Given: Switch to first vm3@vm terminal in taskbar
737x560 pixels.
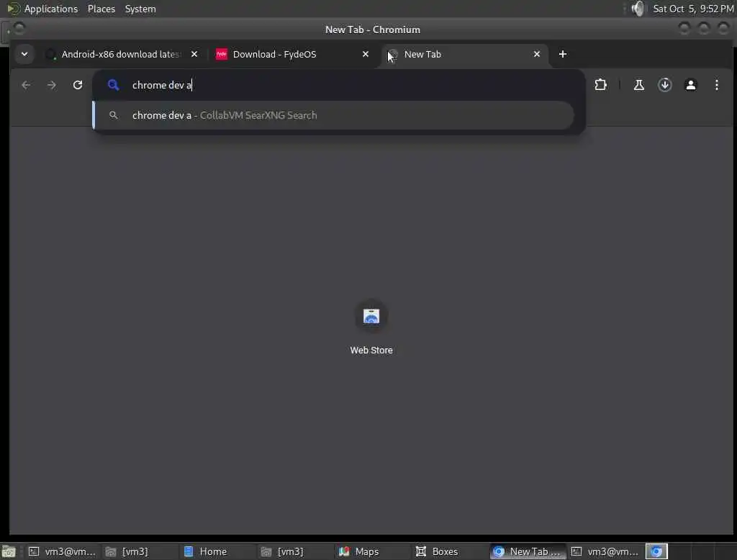Looking at the screenshot, I should pos(62,551).
